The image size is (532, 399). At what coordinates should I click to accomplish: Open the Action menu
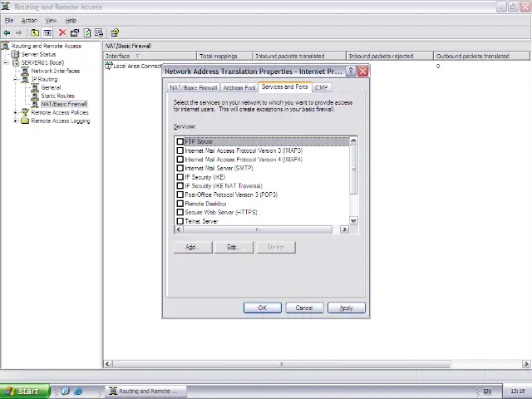[30, 20]
